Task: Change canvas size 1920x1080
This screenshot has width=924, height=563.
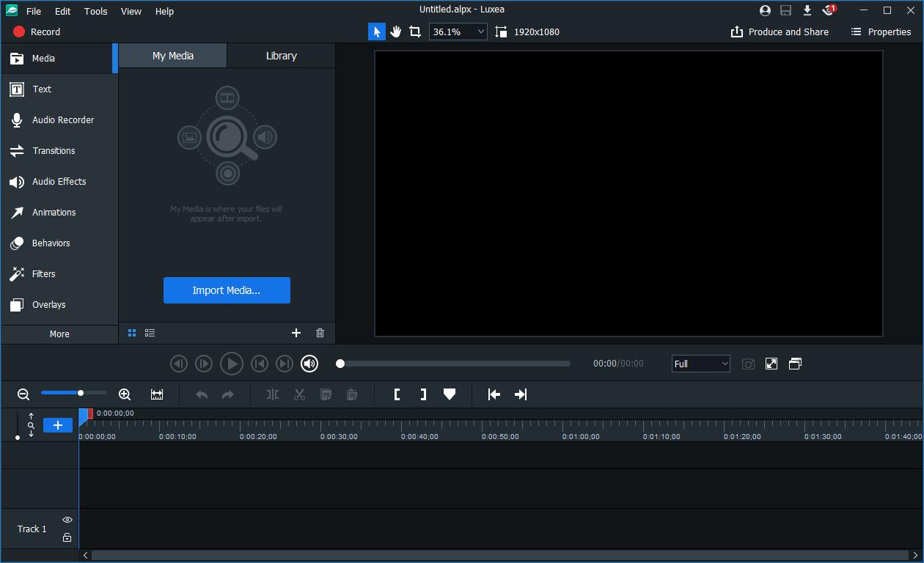Action: click(x=527, y=32)
